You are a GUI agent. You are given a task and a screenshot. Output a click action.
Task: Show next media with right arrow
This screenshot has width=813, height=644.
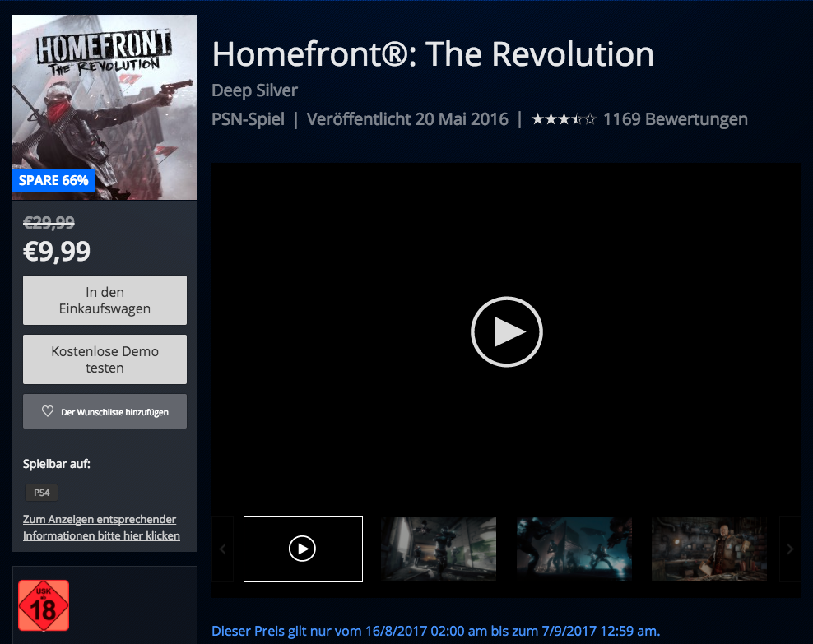click(790, 549)
